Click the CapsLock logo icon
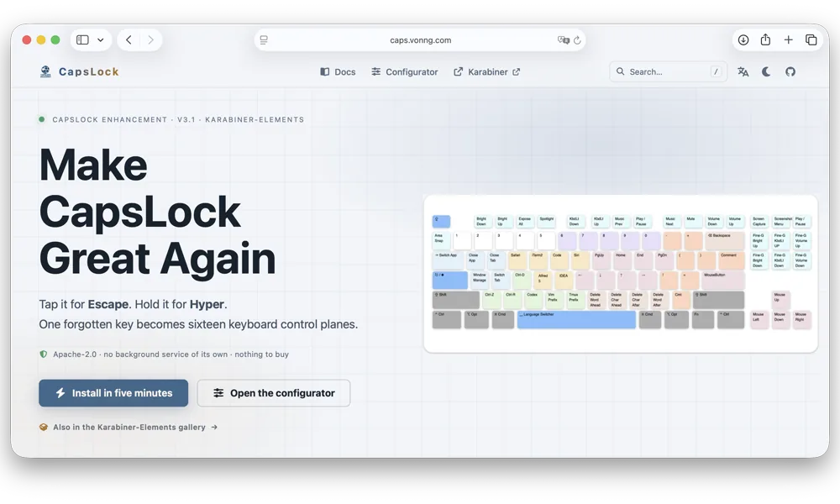Screen dimensions: 840x504 click(45, 71)
